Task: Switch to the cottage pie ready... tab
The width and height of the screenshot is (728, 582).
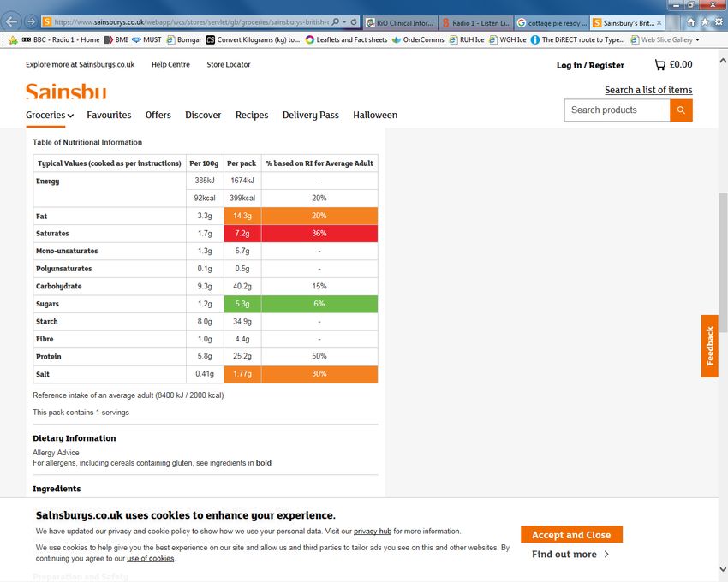Action: pos(552,23)
